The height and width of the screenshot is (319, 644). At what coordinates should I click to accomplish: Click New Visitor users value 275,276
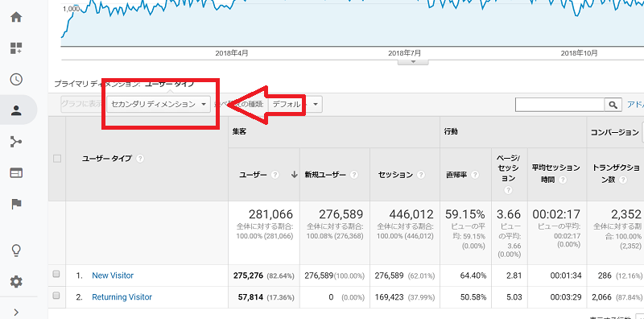(x=248, y=275)
